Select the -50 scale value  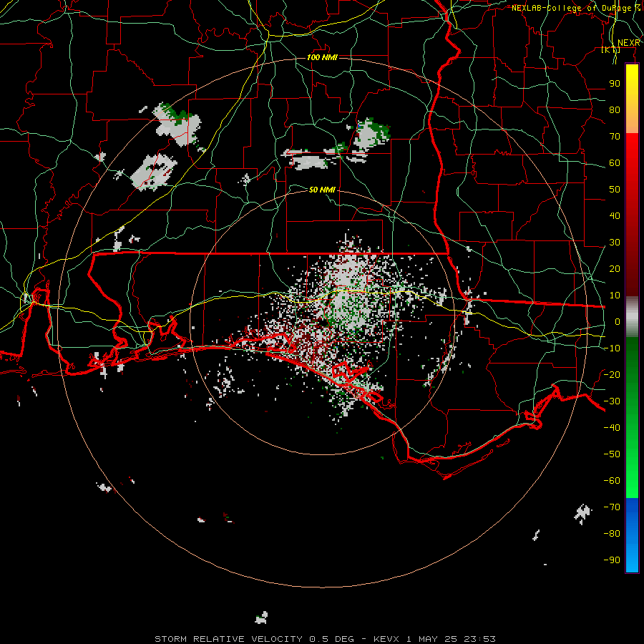click(x=612, y=454)
